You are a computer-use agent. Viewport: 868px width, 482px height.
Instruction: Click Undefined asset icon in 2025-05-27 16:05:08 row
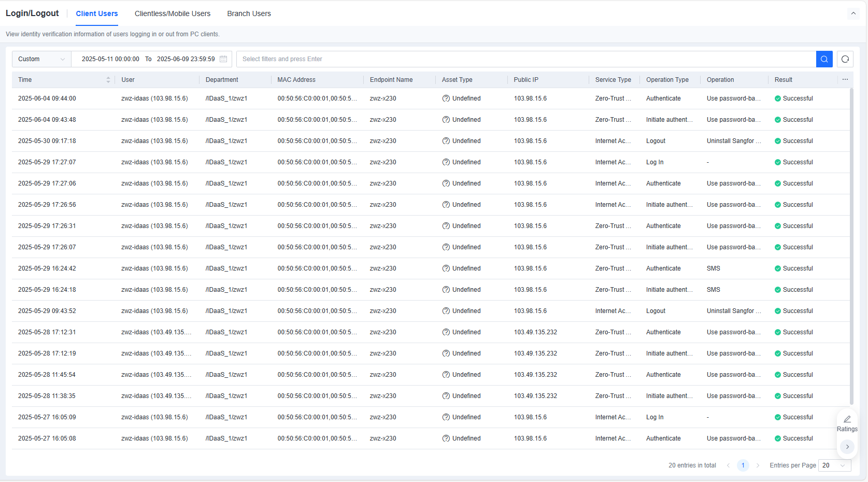(x=446, y=438)
